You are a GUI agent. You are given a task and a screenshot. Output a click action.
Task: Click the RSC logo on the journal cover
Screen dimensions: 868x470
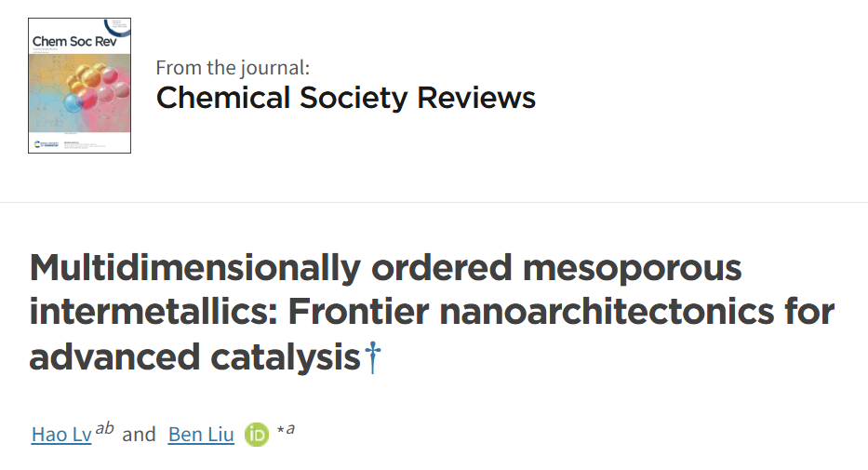pyautogui.click(x=46, y=144)
